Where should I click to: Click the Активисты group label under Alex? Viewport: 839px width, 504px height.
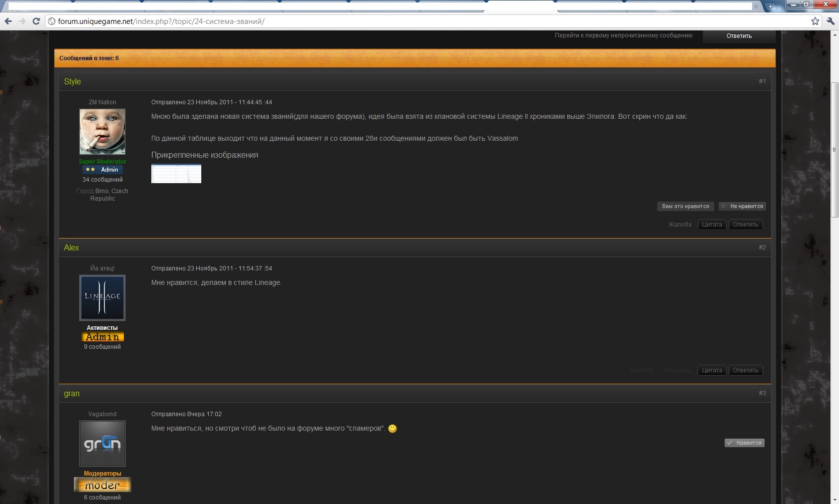point(102,328)
